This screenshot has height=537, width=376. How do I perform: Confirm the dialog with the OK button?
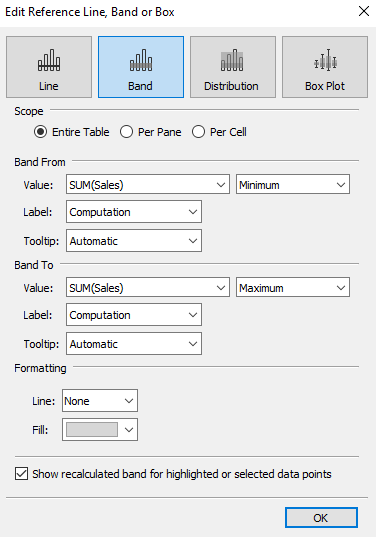[x=321, y=517]
